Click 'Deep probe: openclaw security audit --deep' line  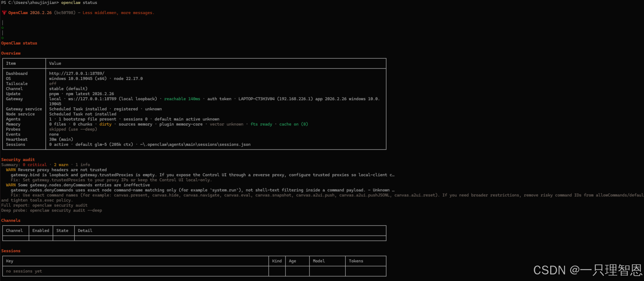pos(51,210)
